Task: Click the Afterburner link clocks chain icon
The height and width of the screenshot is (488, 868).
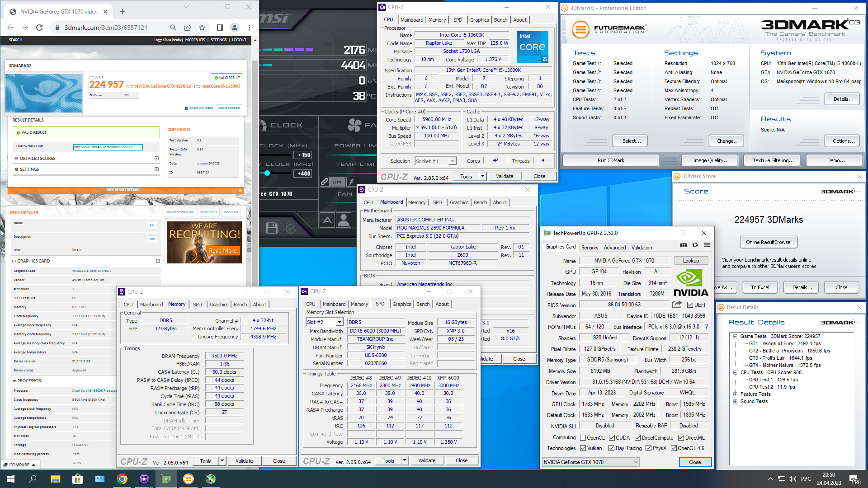Action: click(325, 182)
